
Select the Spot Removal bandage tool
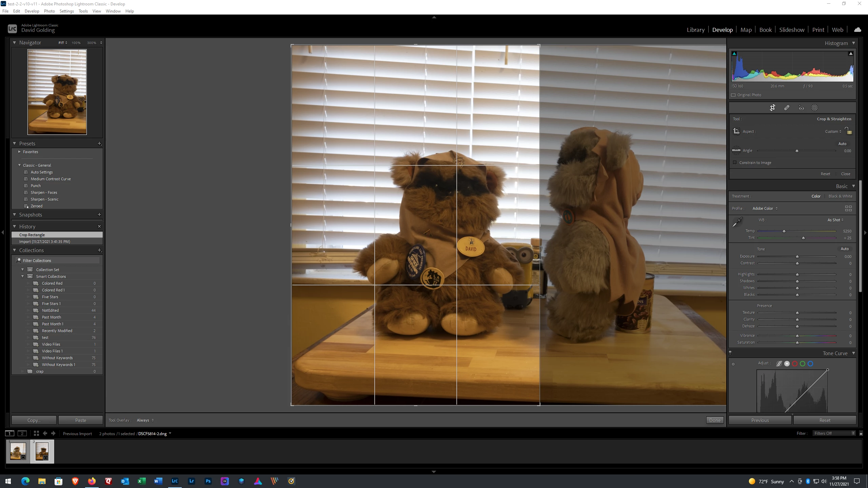coord(787,108)
